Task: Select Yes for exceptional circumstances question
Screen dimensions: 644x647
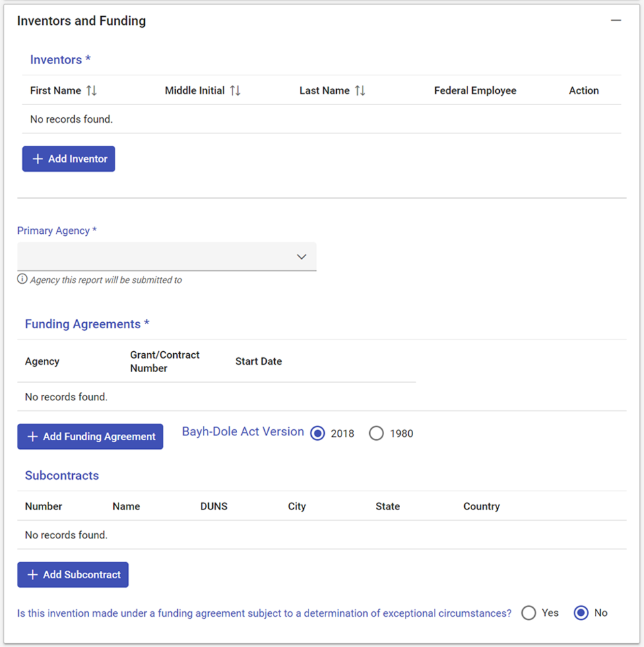Action: tap(529, 613)
